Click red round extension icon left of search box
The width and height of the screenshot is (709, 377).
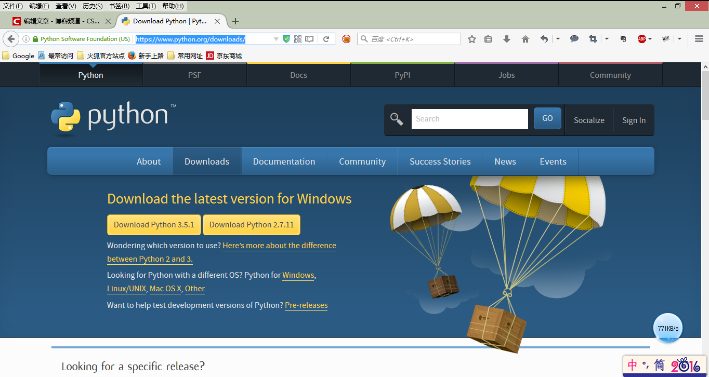(346, 39)
